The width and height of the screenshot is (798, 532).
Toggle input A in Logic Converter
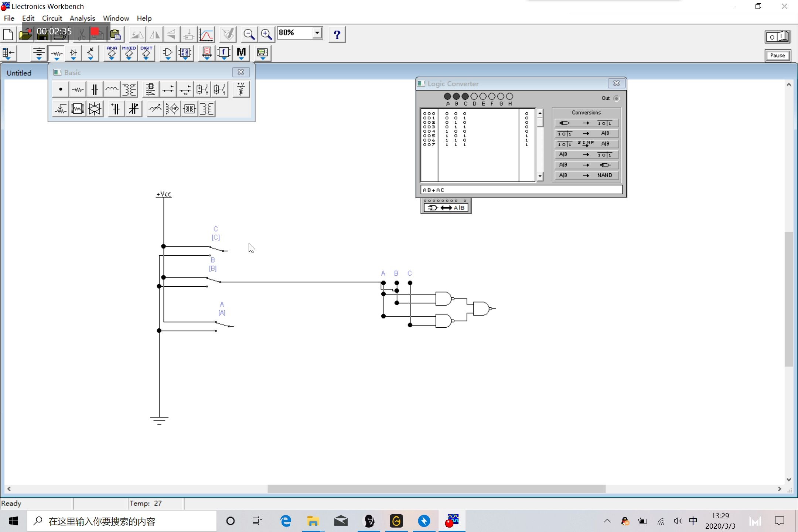click(447, 96)
